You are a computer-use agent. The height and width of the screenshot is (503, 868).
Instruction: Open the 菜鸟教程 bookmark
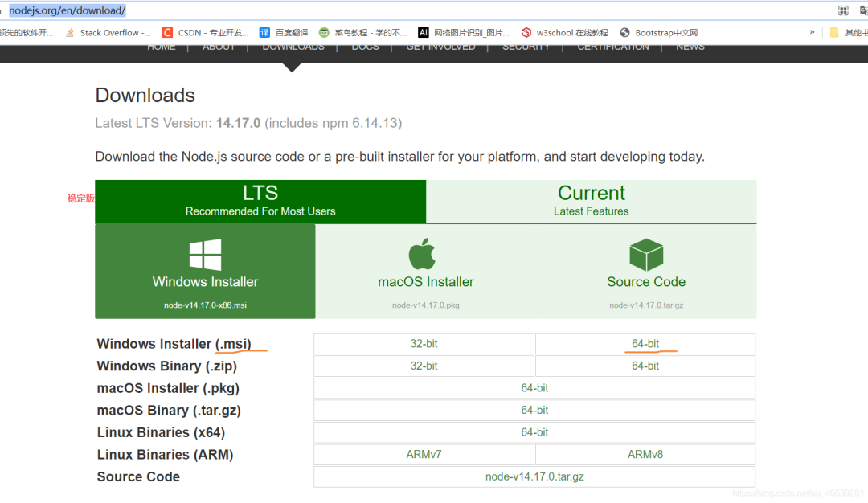pos(362,33)
